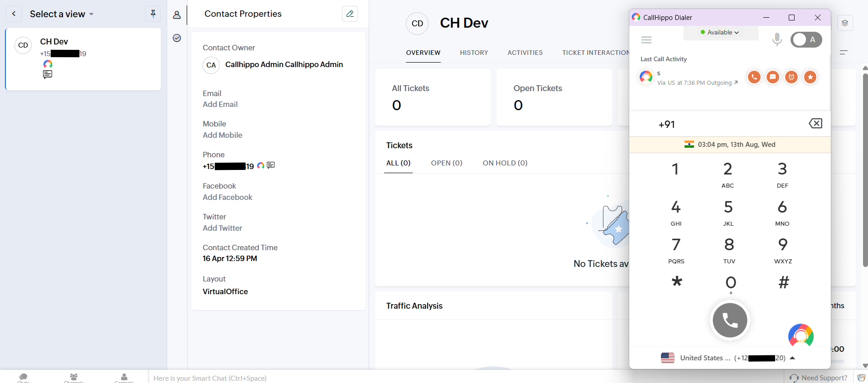Tap the asterisk key on the keypad
868x383 pixels.
click(677, 282)
